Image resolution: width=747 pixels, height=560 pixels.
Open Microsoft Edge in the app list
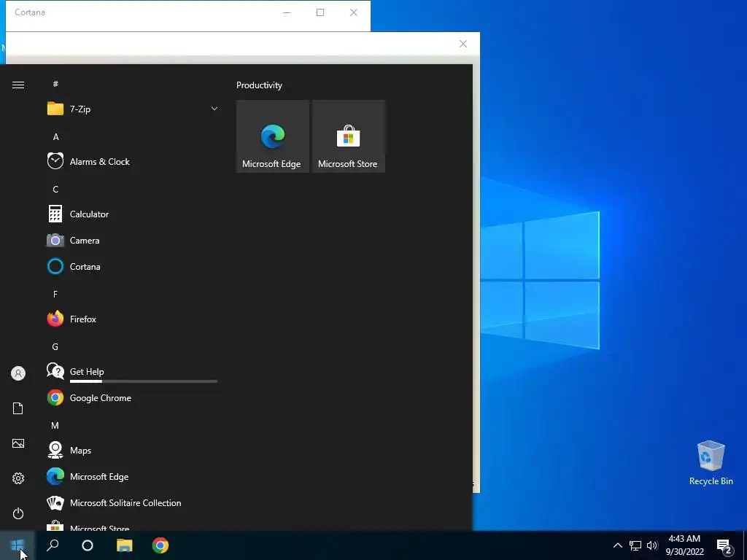[x=133, y=477]
